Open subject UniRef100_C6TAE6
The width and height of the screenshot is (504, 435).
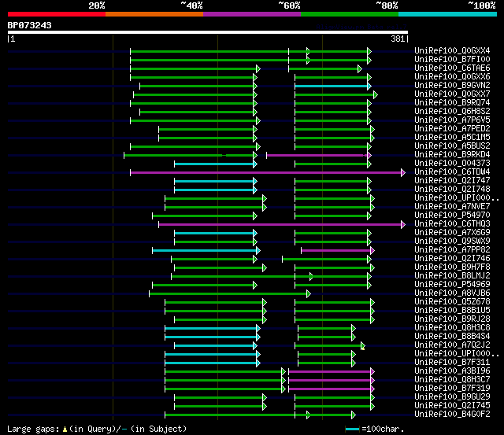click(452, 68)
